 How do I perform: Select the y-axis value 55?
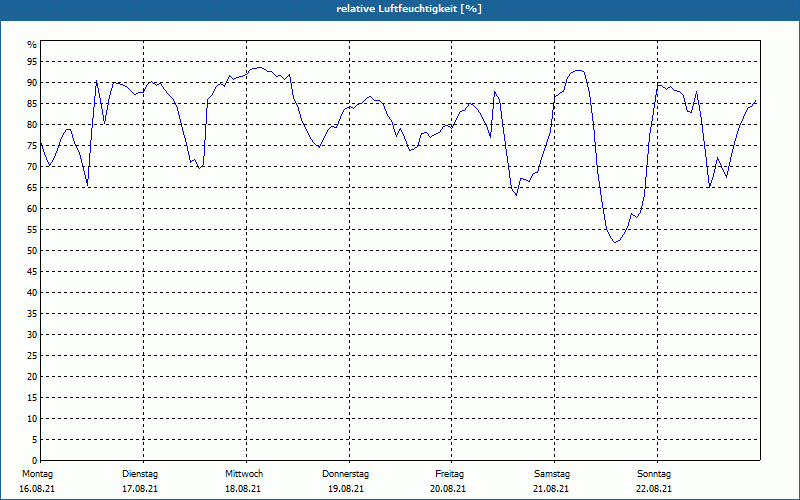32,230
